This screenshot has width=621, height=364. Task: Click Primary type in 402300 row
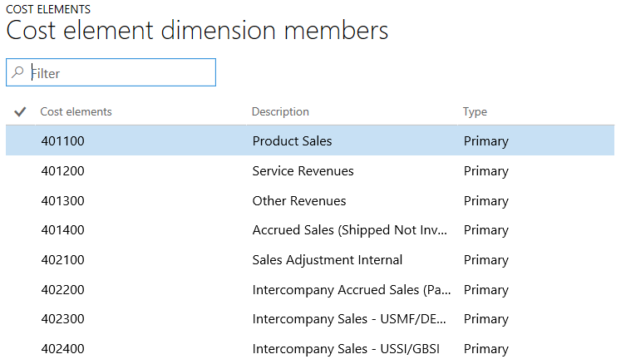pos(486,319)
